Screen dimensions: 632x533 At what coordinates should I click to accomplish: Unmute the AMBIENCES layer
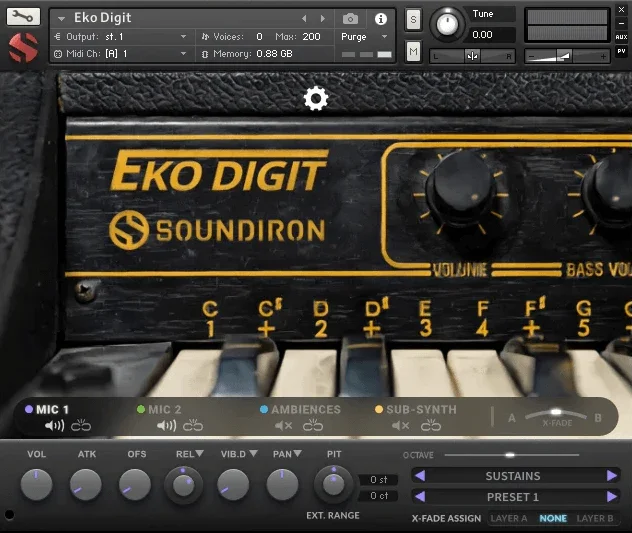(x=283, y=425)
